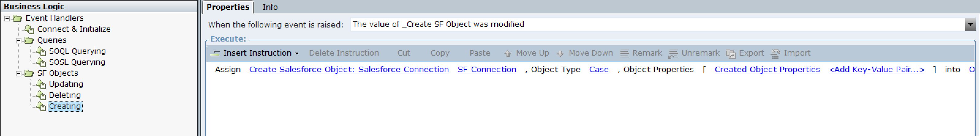The height and width of the screenshot is (136, 980).
Task: Open the event selection dropdown arrow
Action: click(971, 25)
